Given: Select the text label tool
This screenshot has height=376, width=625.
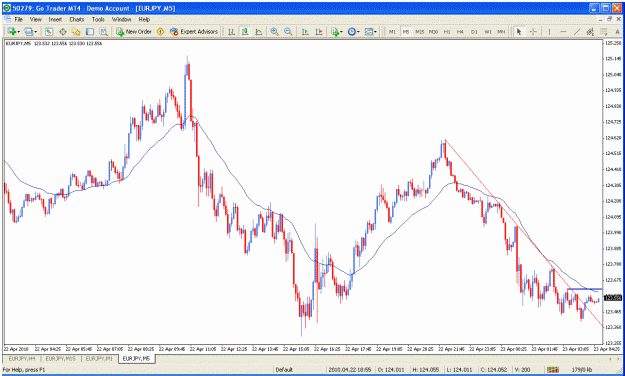Looking at the screenshot, I should click(618, 31).
